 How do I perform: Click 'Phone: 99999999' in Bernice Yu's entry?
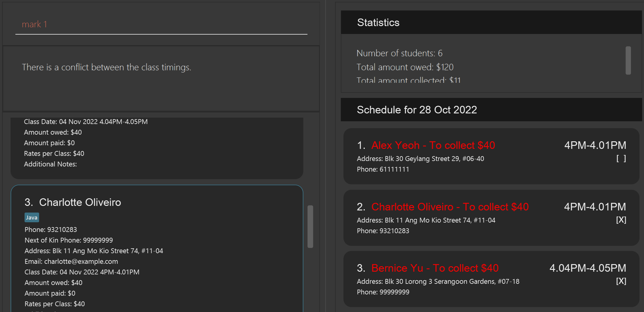pyautogui.click(x=383, y=292)
